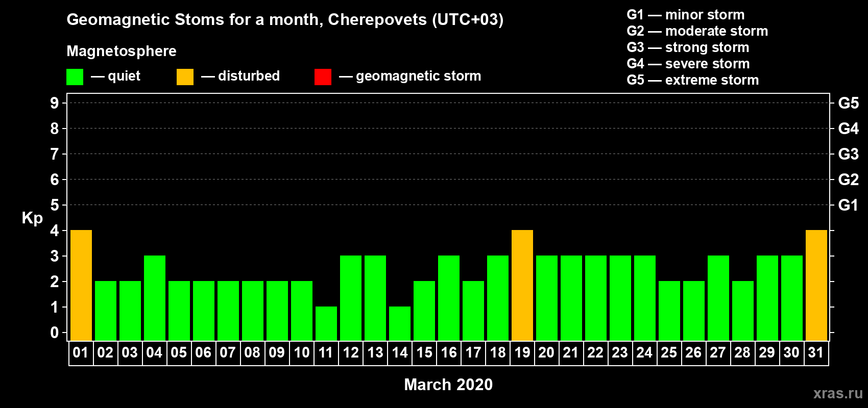The height and width of the screenshot is (408, 868).
Task: Click the green bar for day 04
Action: click(x=155, y=298)
